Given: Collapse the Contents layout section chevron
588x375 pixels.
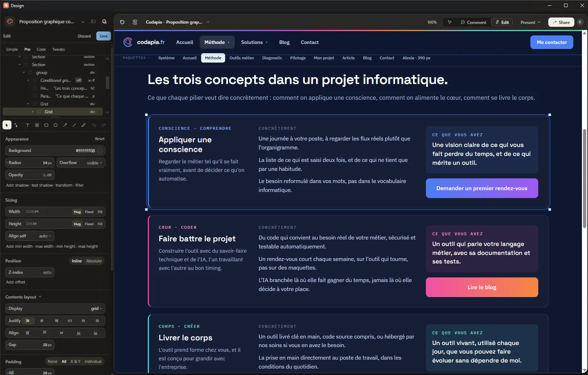Looking at the screenshot, I should (x=40, y=297).
